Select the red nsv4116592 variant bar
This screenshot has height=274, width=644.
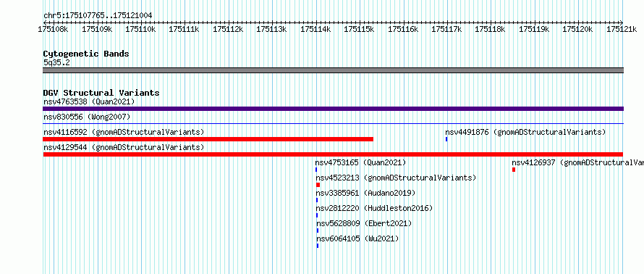208,139
